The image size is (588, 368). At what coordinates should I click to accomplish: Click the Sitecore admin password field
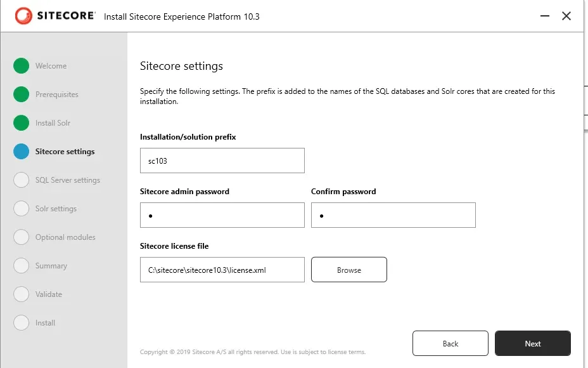click(x=222, y=215)
